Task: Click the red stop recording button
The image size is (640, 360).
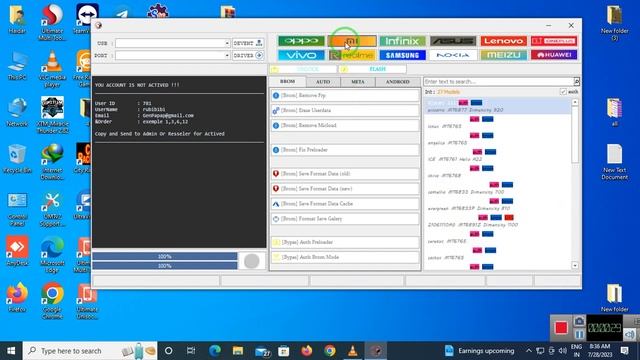Action: [x=561, y=328]
